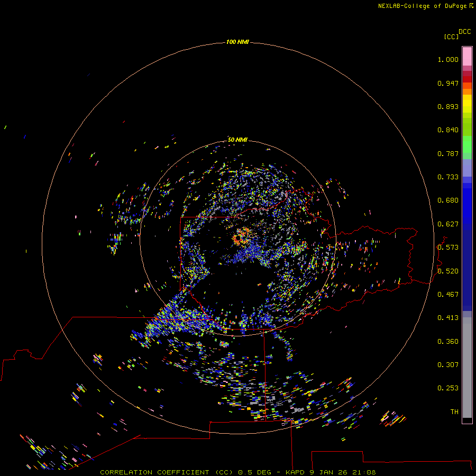Click the 0.840 legend value
This screenshot has height=476, width=476.
tap(448, 130)
